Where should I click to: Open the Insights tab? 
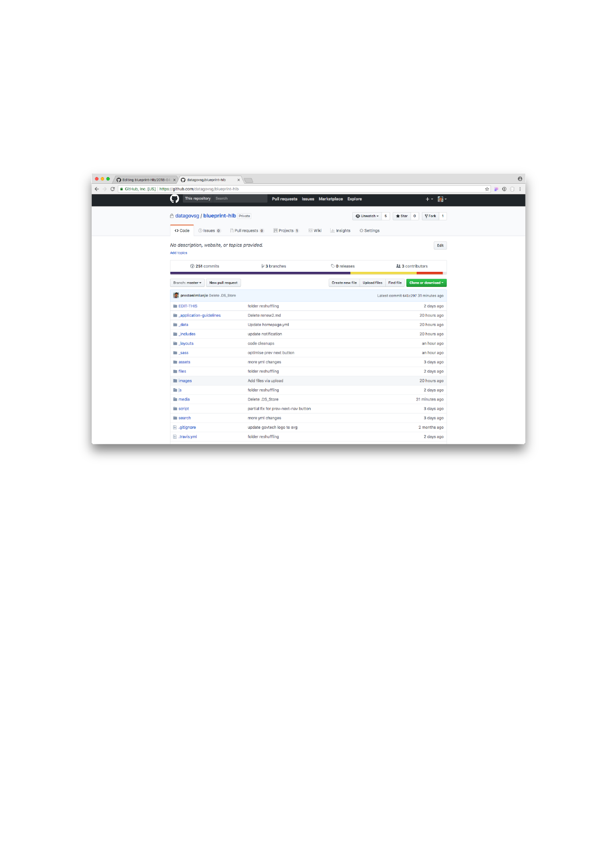coord(340,231)
